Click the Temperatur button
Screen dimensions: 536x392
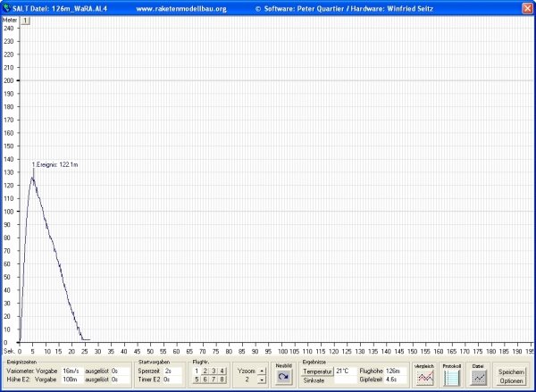(x=317, y=371)
